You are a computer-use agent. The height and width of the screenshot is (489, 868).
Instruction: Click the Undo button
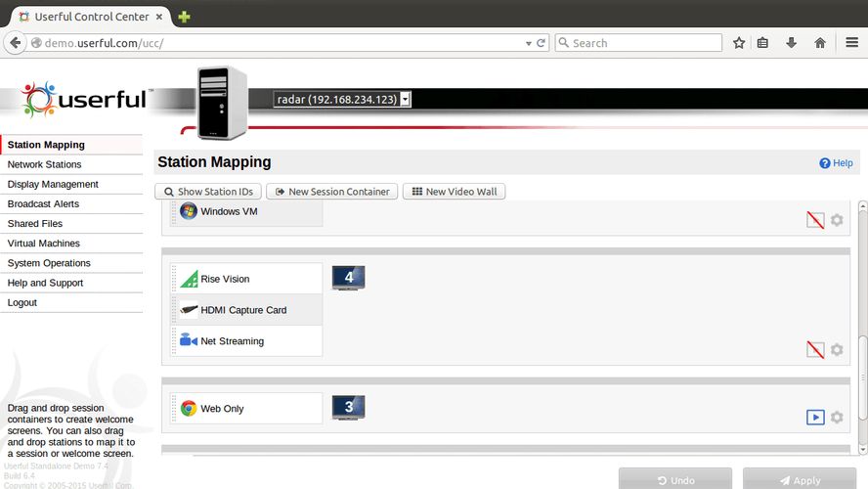pyautogui.click(x=675, y=479)
